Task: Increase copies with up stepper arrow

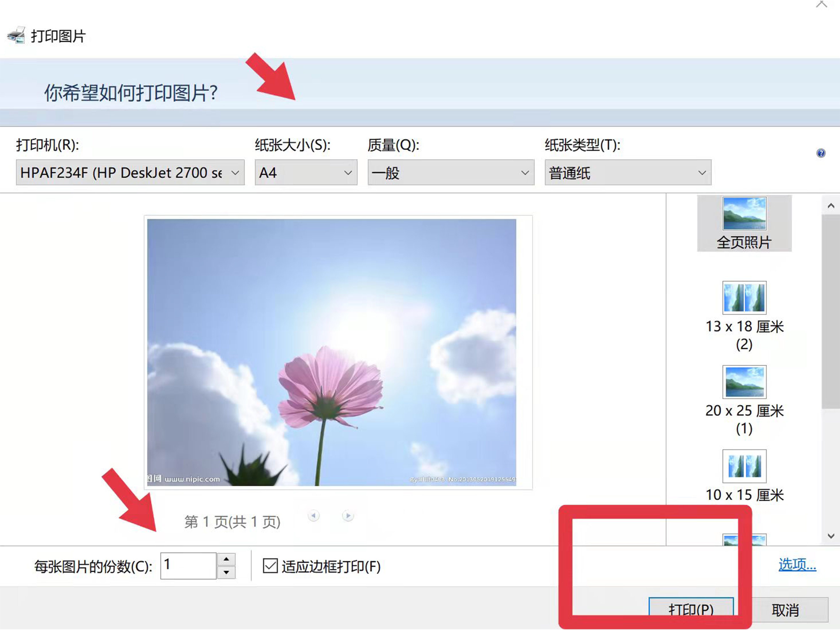Action: coord(226,559)
